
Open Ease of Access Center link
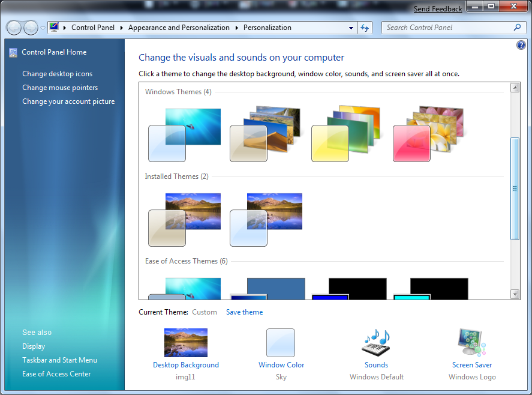(56, 374)
